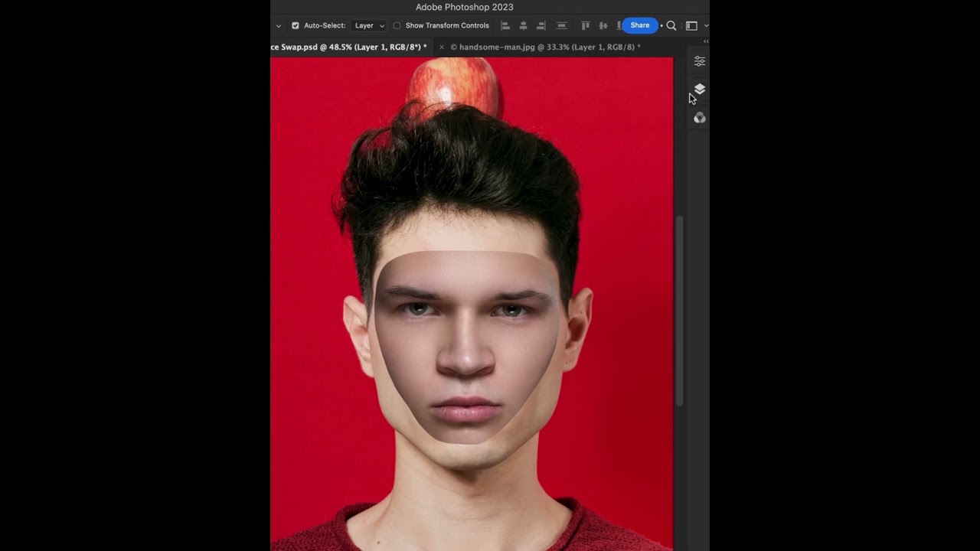Viewport: 980px width, 551px height.
Task: Toggle the Auto-Select checkbox
Action: [x=296, y=26]
